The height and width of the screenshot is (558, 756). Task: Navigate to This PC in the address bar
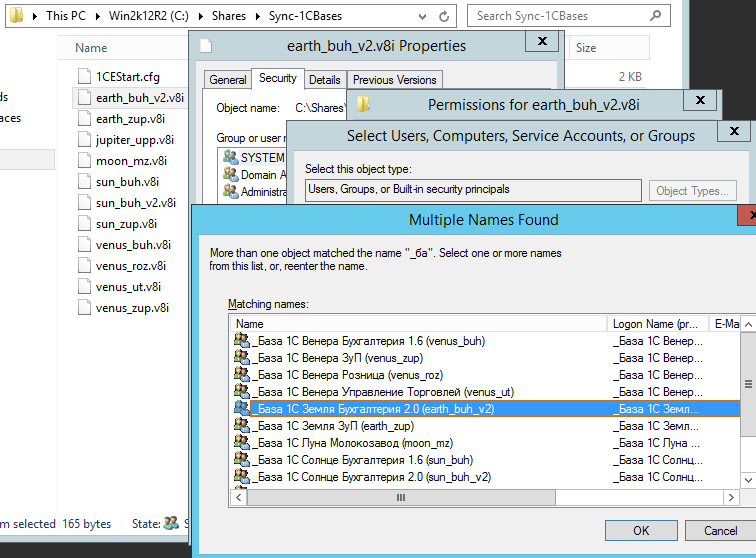click(66, 16)
